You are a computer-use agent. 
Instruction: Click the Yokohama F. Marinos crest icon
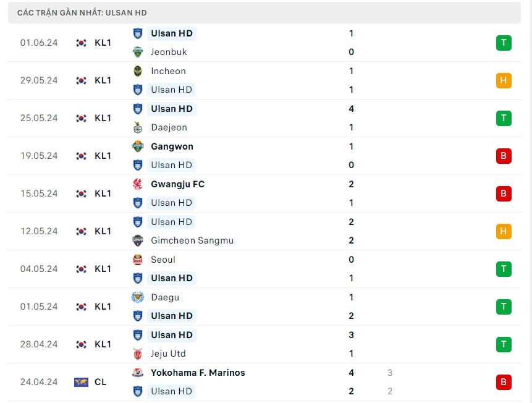click(x=137, y=373)
